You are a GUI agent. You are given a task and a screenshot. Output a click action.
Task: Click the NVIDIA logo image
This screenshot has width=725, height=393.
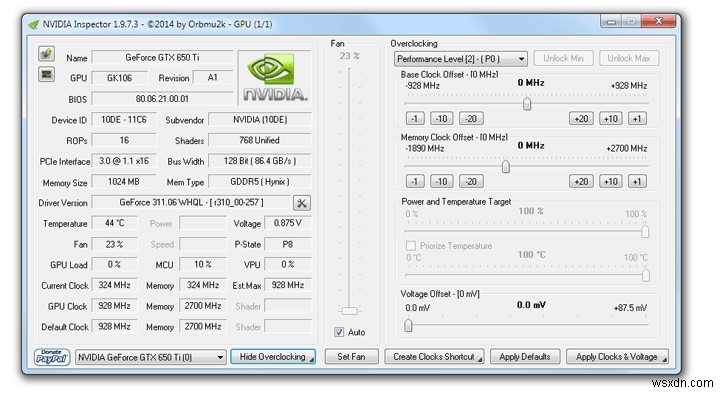pos(275,77)
